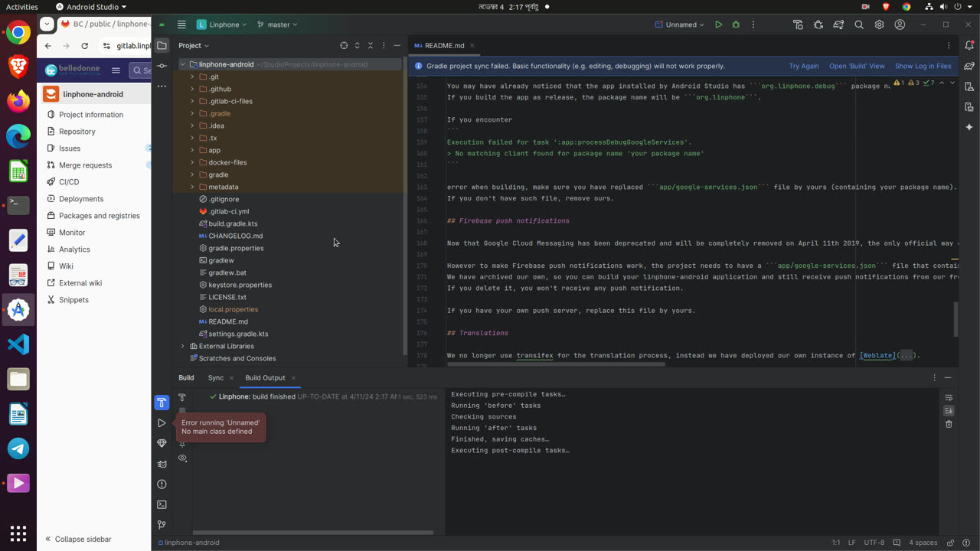Select opened file locator target icon in Project panel

click(344, 45)
